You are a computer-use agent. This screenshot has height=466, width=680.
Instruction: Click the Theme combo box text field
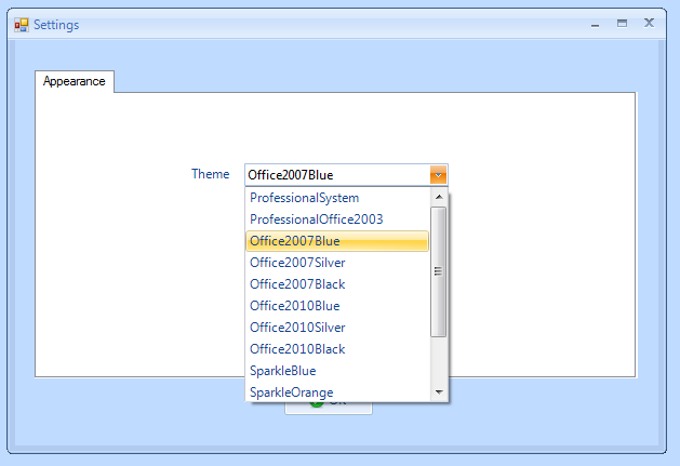click(x=338, y=175)
